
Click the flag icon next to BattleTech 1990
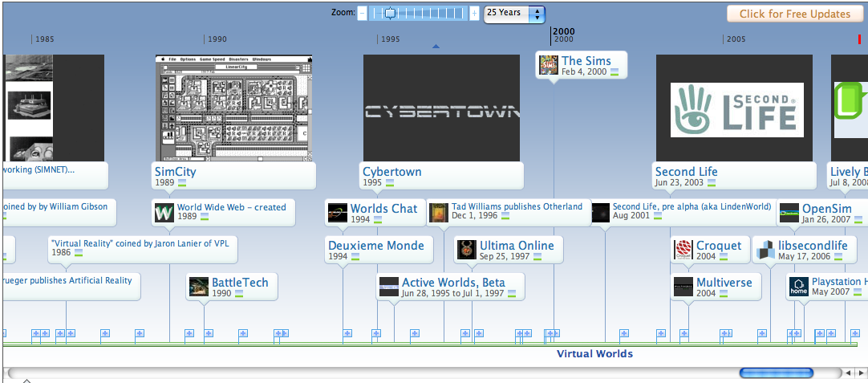coord(239,294)
